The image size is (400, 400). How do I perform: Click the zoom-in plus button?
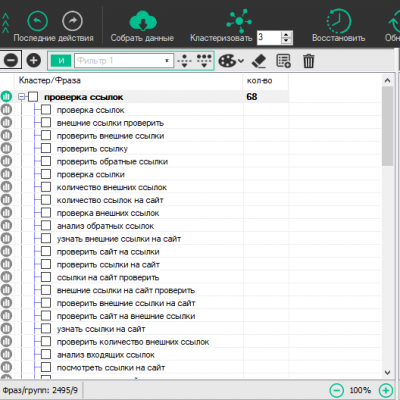click(386, 390)
